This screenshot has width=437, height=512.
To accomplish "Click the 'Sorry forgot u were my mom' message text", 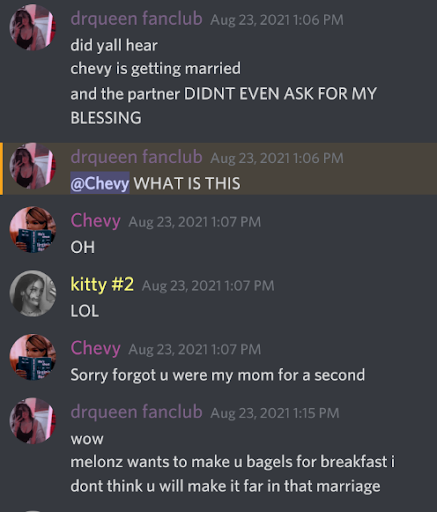I will click(x=217, y=375).
